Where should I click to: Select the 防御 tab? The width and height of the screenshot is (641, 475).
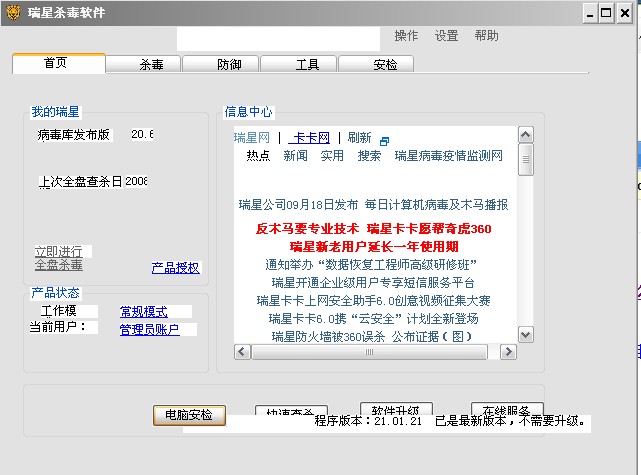click(x=221, y=64)
